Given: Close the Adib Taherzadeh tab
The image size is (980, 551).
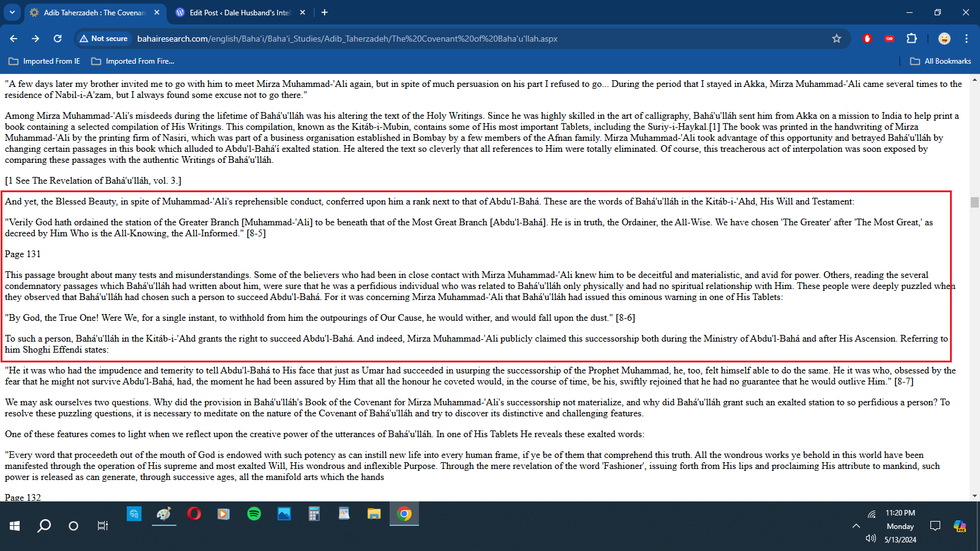Looking at the screenshot, I should tap(157, 12).
